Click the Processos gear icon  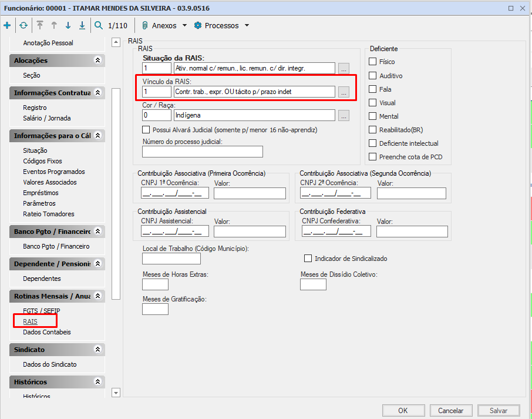(x=197, y=25)
